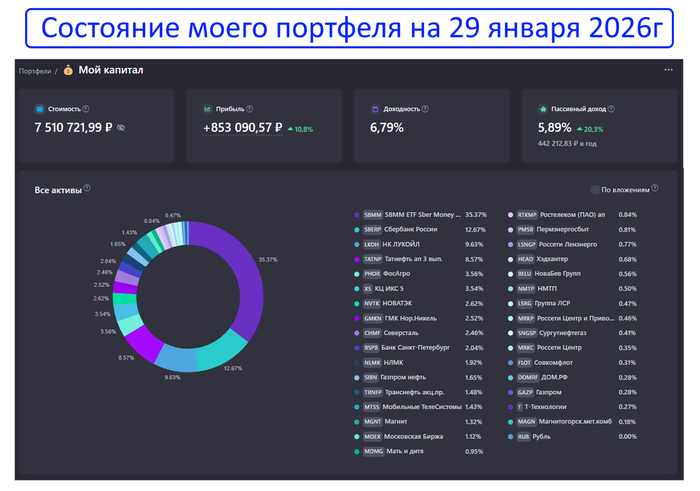700x491 pixels.
Task: Click help icon beside По вложениям
Action: click(659, 188)
